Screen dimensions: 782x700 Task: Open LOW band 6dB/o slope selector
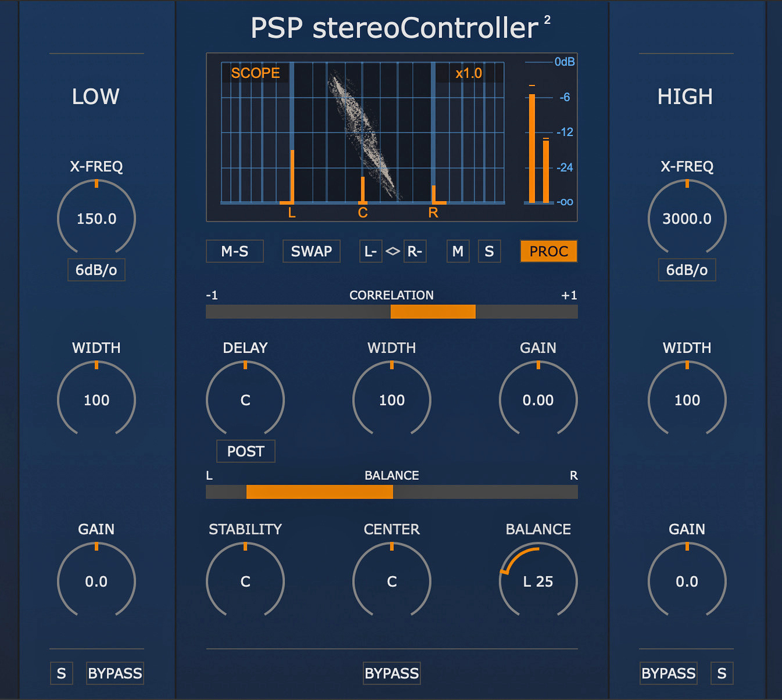point(96,270)
